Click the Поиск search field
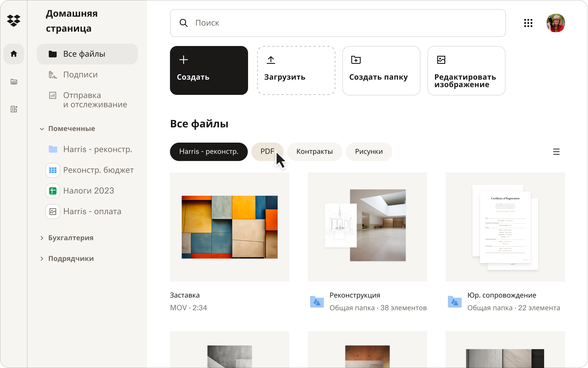588x368 pixels. [338, 23]
